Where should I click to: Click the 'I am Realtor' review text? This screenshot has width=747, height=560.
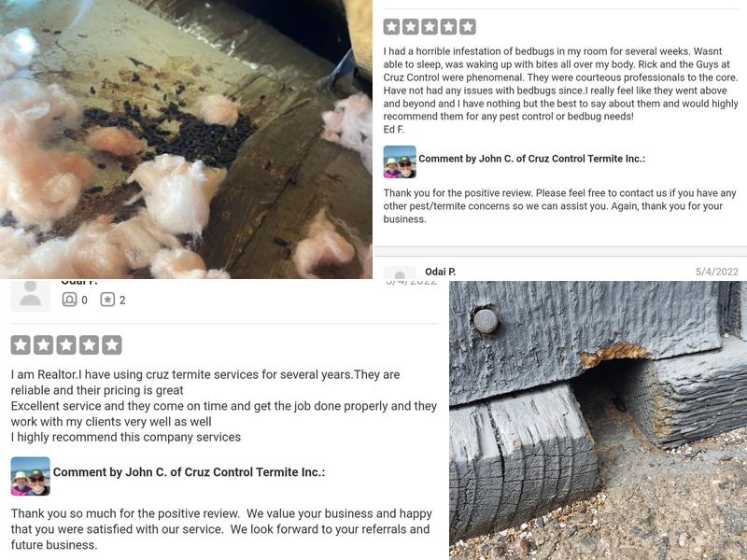[x=224, y=406]
